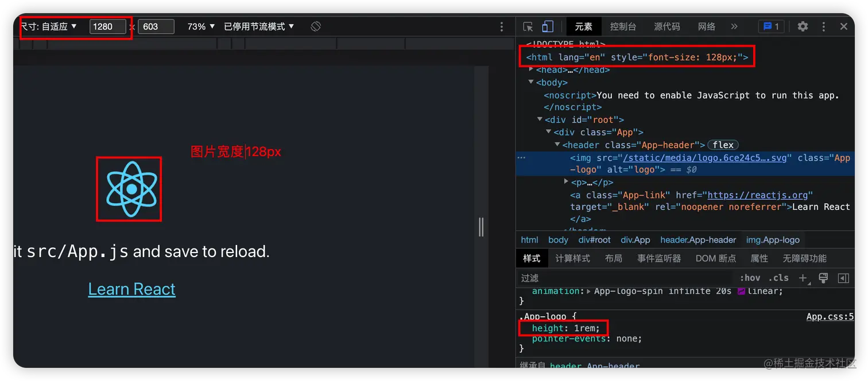868x381 pixels.
Task: Click the viewport resize handle
Action: (481, 227)
